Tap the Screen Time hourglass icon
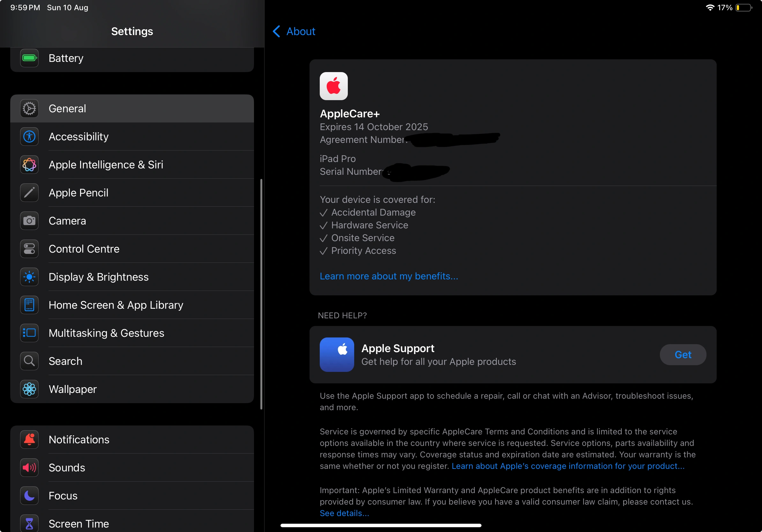Screen dimensions: 762x532 (29, 523)
